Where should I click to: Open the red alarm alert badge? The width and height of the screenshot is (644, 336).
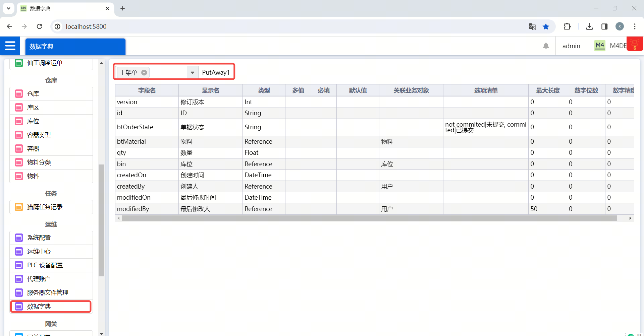point(635,44)
